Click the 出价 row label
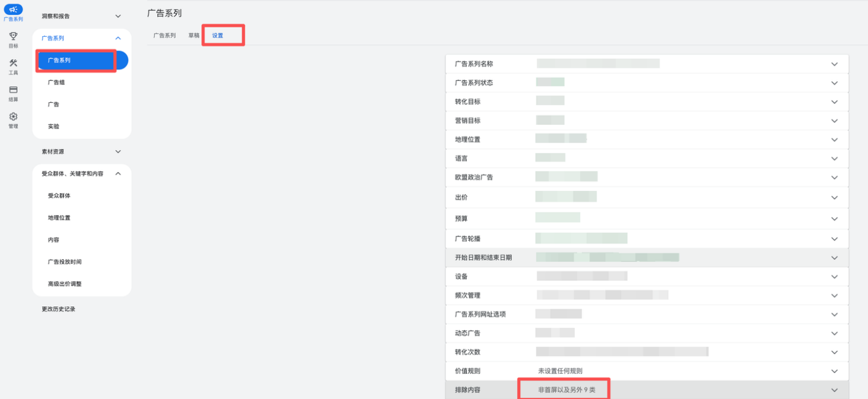The image size is (868, 399). pyautogui.click(x=461, y=197)
